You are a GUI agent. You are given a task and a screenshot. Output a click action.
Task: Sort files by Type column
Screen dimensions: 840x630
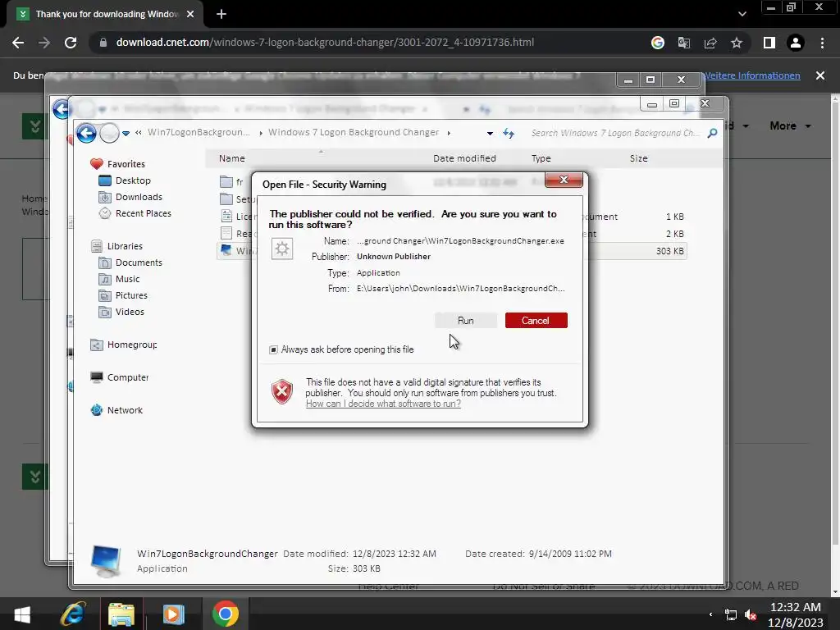coord(541,158)
